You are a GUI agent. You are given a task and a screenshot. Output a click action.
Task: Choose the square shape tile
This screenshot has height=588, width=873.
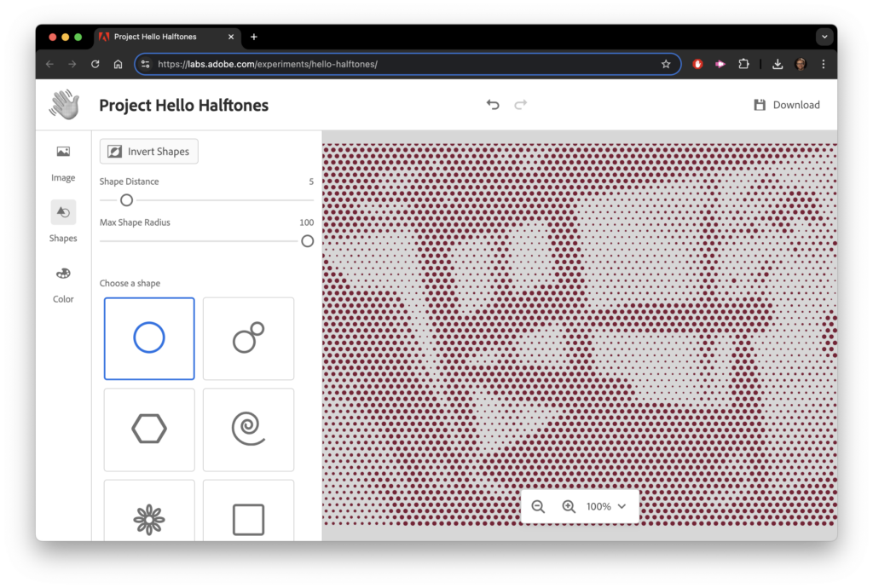(248, 510)
